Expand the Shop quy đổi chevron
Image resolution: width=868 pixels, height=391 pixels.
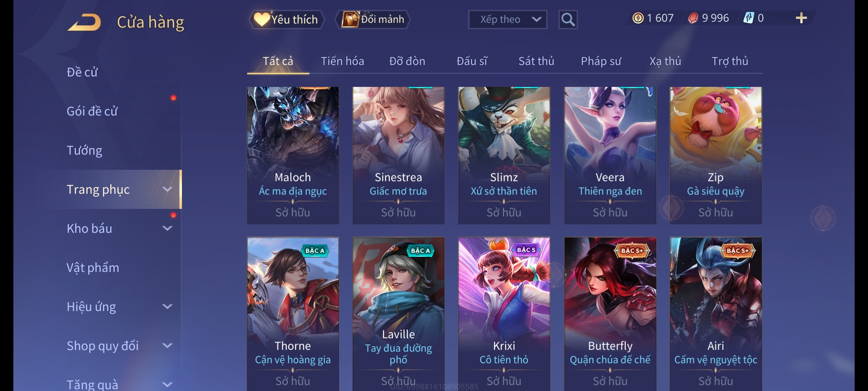[167, 345]
